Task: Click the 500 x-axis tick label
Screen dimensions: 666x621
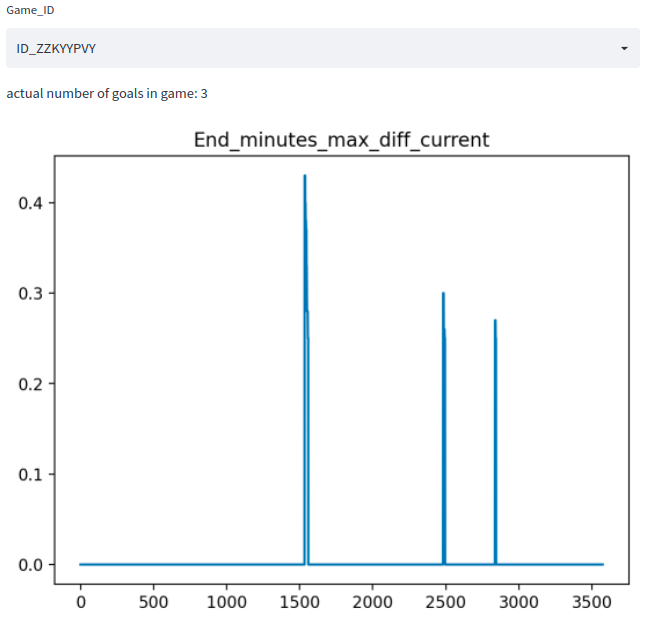Action: click(153, 603)
